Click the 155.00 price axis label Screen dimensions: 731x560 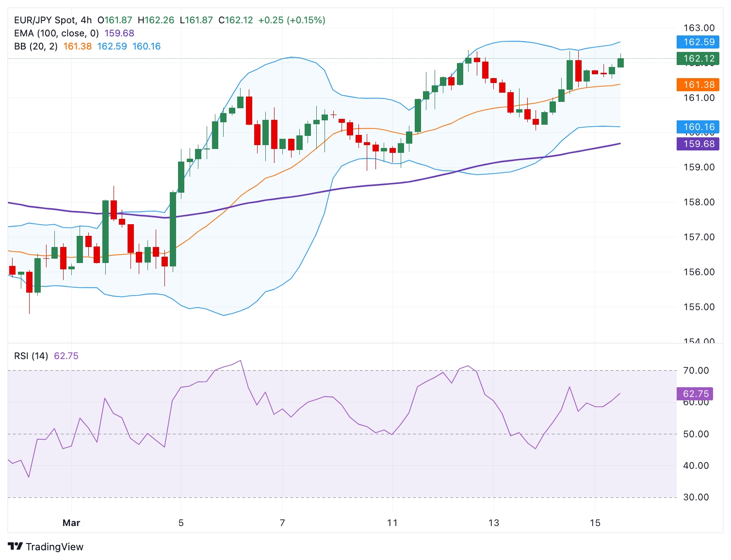tap(699, 307)
